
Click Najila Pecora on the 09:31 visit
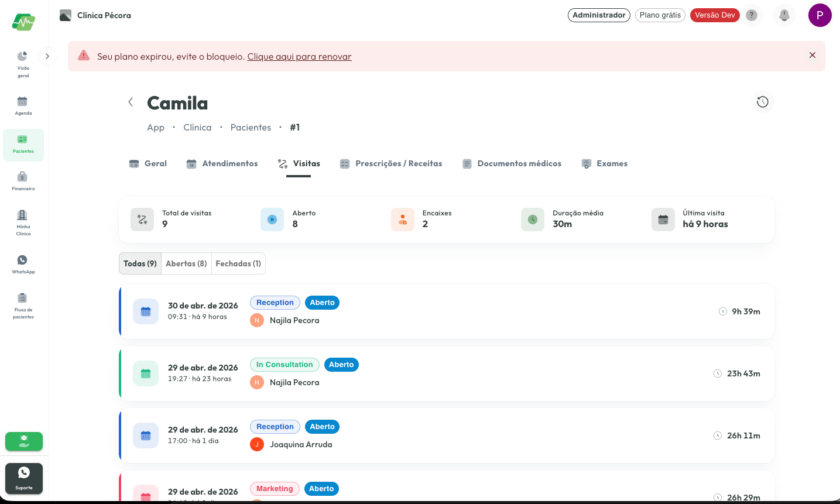point(294,321)
